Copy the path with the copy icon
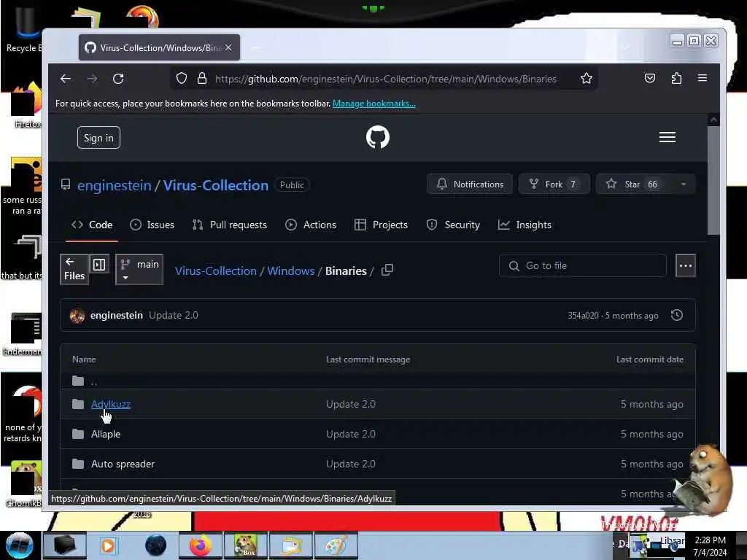 (387, 270)
